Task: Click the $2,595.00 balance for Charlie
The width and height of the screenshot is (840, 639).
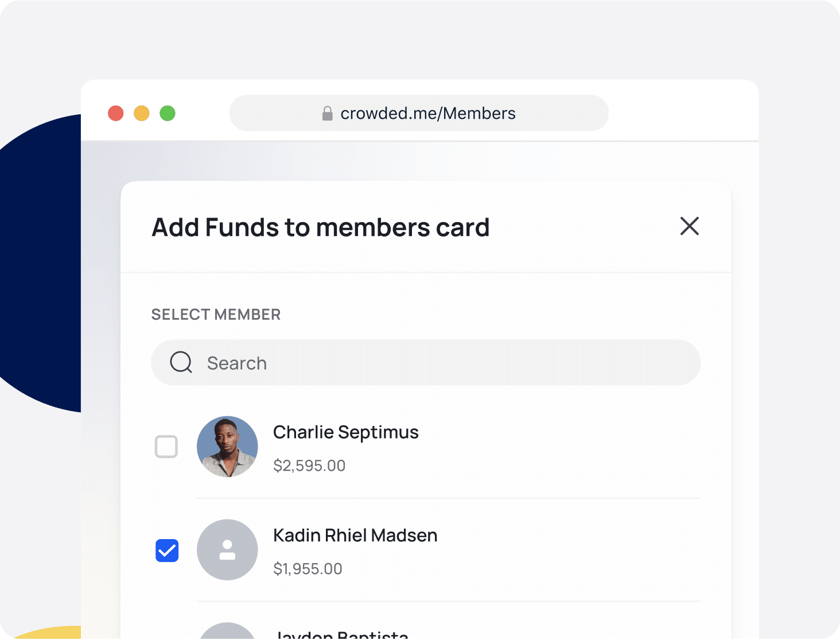Action: click(309, 466)
